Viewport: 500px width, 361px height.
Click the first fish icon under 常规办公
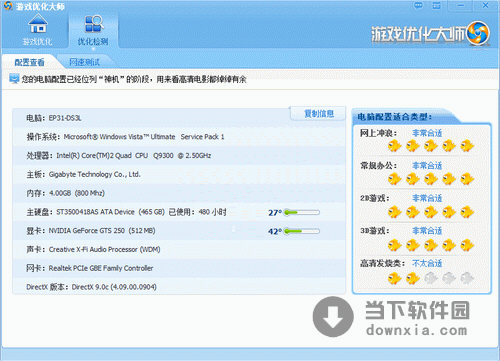[395, 179]
